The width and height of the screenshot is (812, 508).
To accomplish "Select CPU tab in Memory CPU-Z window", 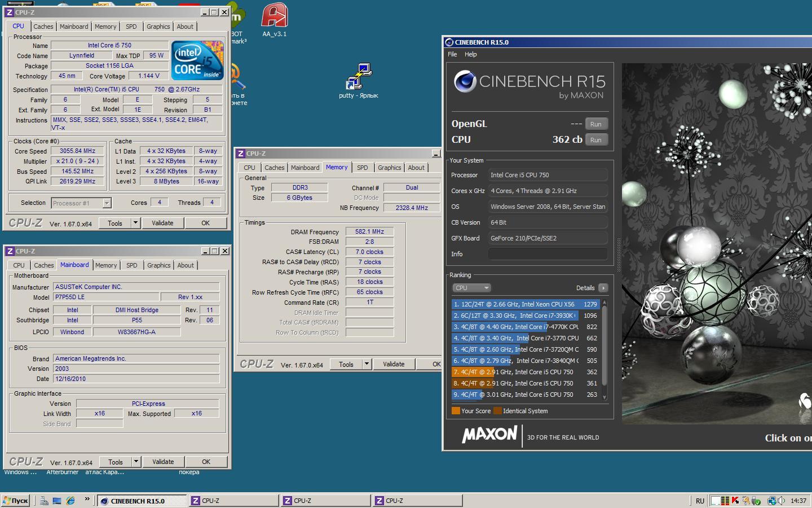I will tap(249, 168).
